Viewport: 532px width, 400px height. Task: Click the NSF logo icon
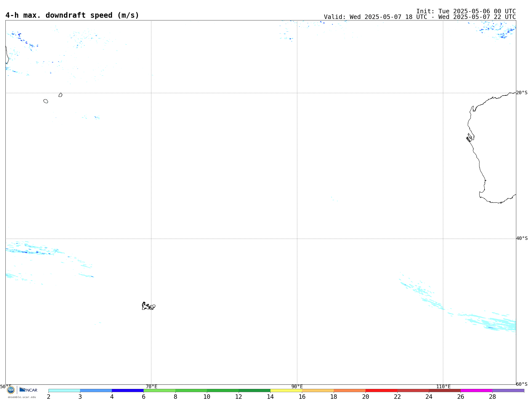11,390
